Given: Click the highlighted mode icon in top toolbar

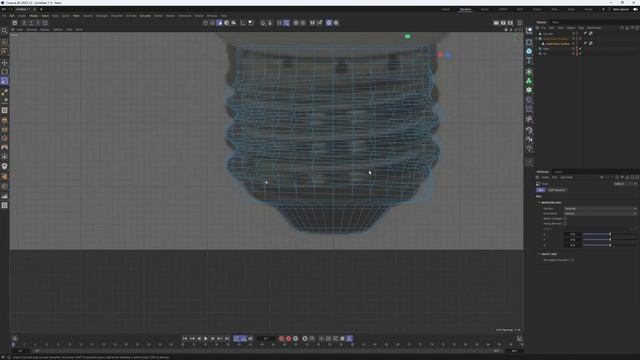Looking at the screenshot, I should coord(220,23).
